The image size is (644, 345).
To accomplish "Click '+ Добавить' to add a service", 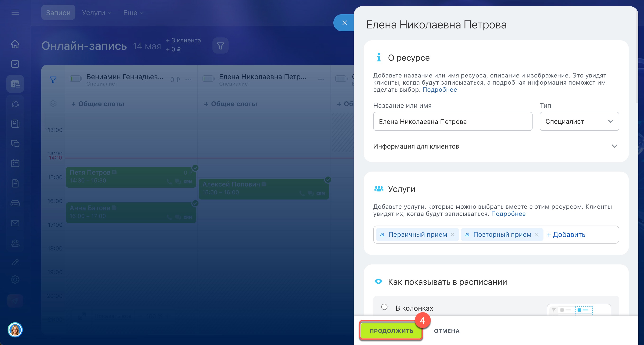I will [x=566, y=234].
